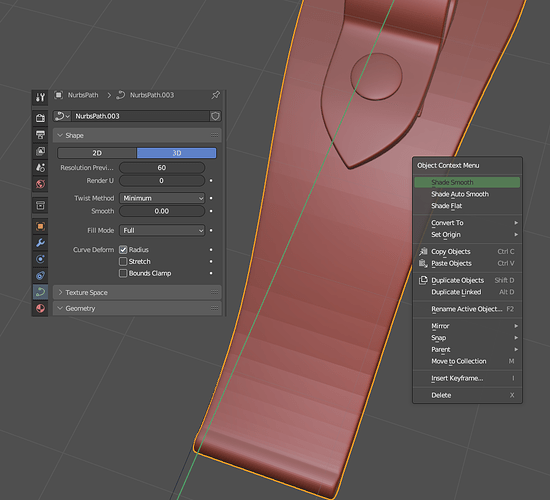The width and height of the screenshot is (550, 500).
Task: Click the Resolution Preview value 60
Action: point(162,168)
